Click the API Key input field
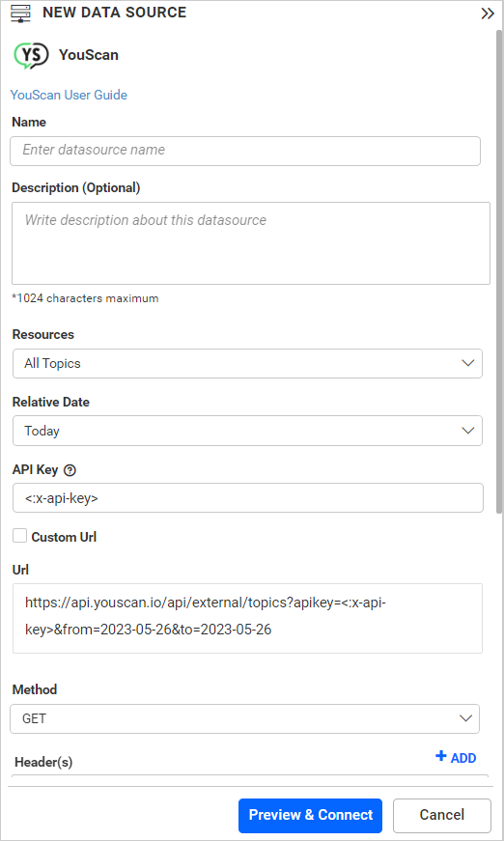The width and height of the screenshot is (504, 841). pos(248,497)
